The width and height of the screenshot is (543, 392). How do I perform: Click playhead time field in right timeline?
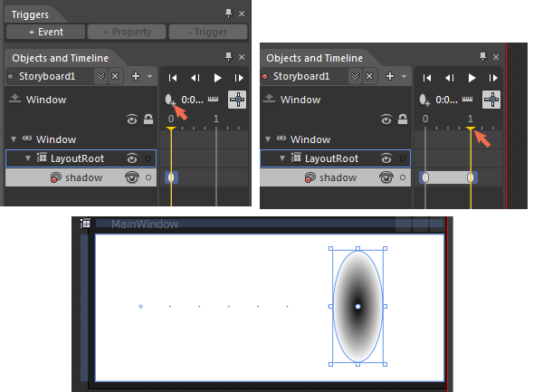446,100
